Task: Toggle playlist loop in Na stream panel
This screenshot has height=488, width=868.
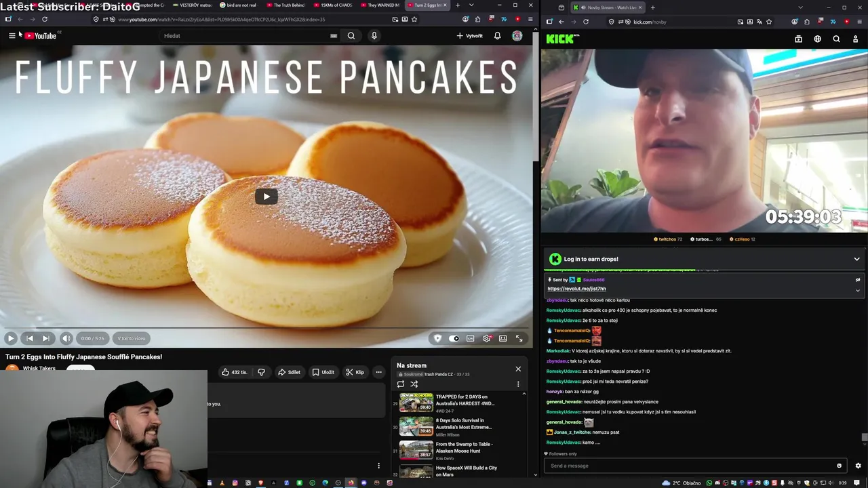Action: 401,384
